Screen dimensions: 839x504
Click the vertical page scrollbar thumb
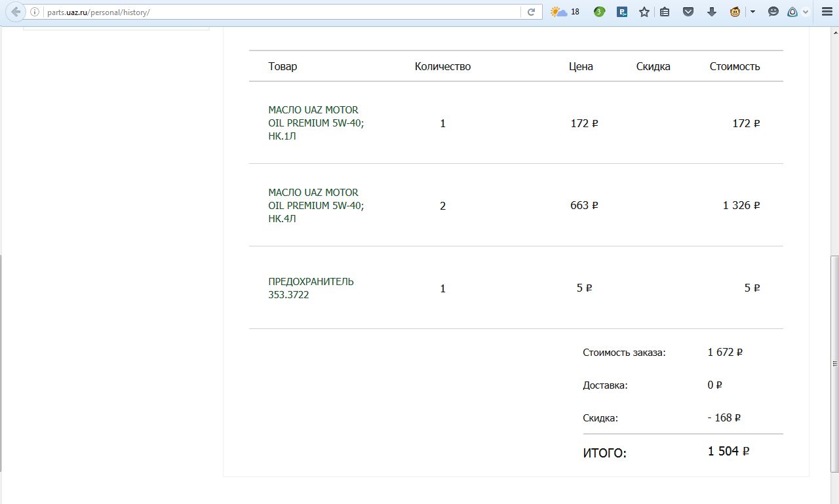click(834, 364)
